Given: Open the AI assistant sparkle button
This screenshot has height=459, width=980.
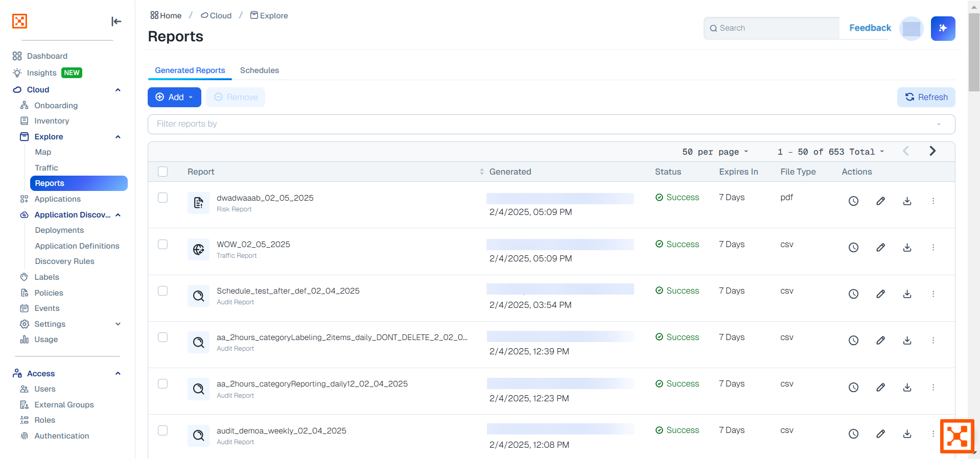Looking at the screenshot, I should tap(943, 28).
